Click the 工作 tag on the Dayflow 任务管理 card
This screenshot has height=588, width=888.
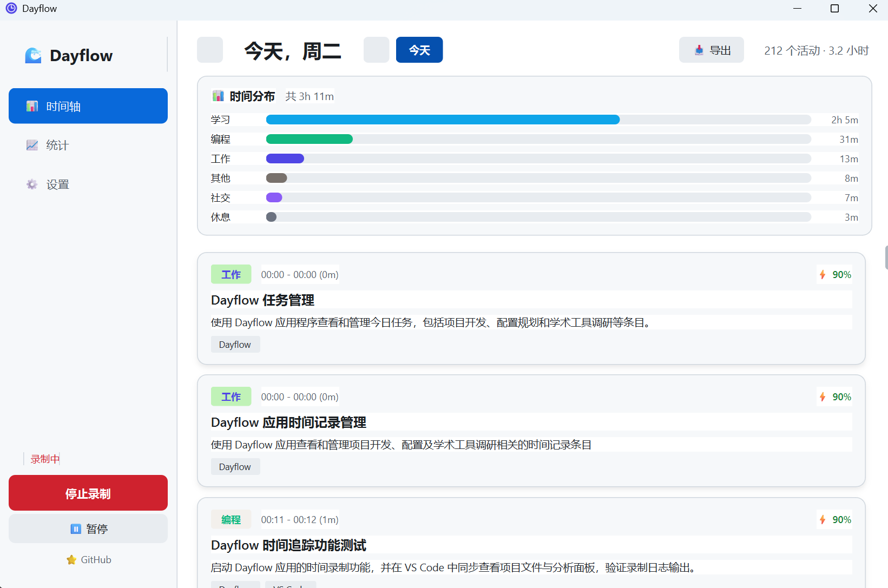231,274
